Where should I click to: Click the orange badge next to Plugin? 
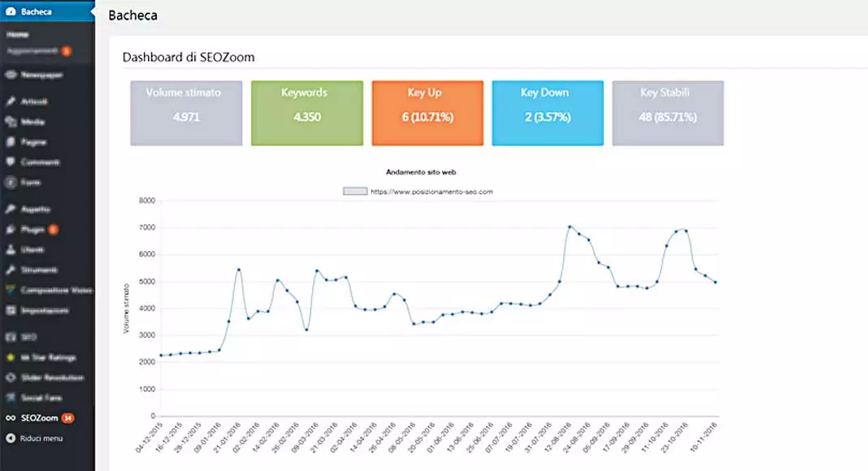tap(53, 230)
